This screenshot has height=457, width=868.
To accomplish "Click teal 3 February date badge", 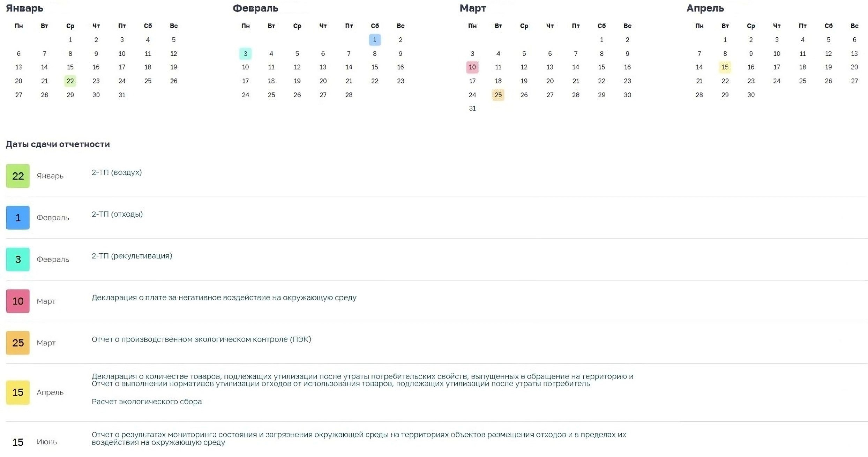I will (18, 260).
